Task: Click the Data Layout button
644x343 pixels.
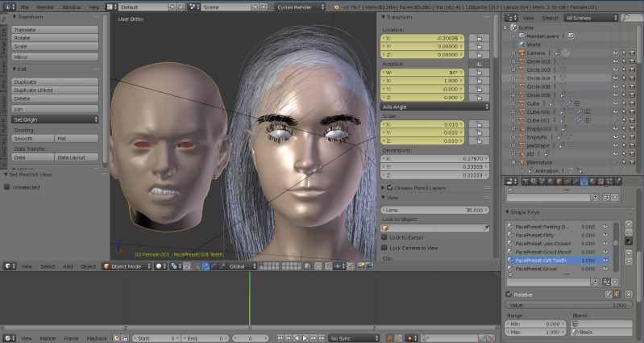Action: [77, 157]
